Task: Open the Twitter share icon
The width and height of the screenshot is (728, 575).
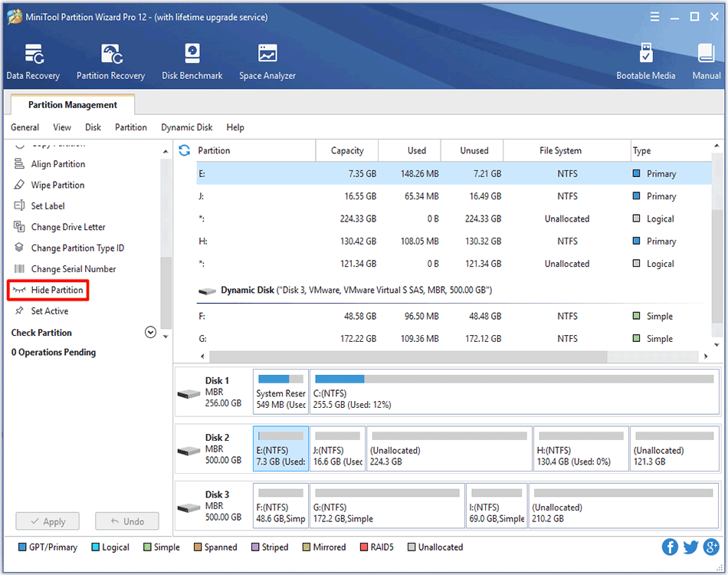Action: click(690, 547)
